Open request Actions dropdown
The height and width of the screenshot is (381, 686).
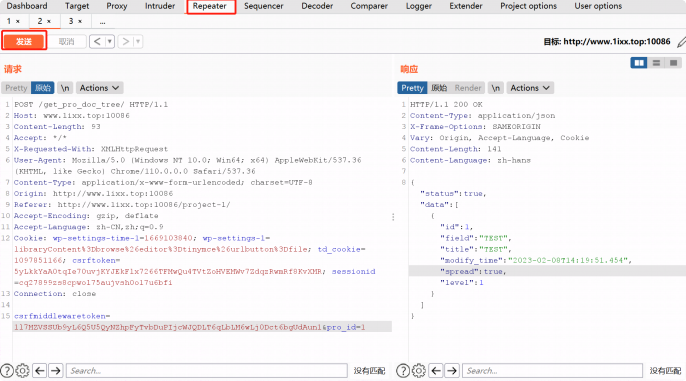tap(99, 88)
